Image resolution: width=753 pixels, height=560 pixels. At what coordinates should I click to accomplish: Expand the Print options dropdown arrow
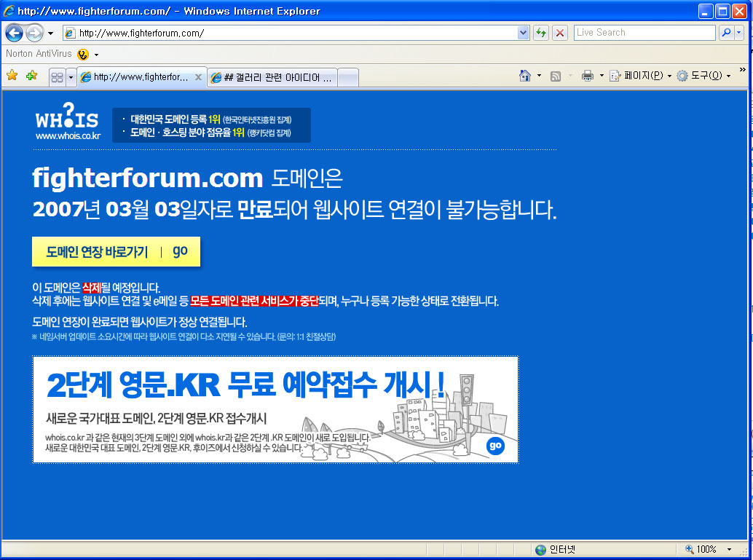[602, 76]
